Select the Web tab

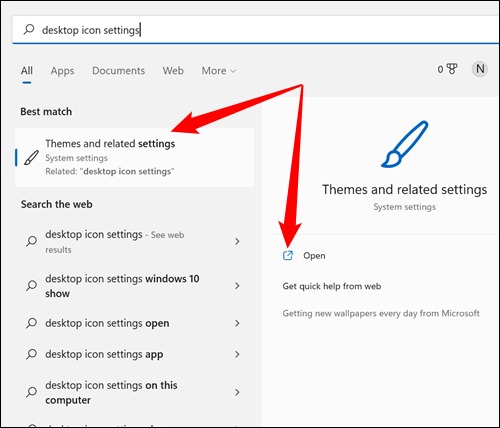click(173, 71)
